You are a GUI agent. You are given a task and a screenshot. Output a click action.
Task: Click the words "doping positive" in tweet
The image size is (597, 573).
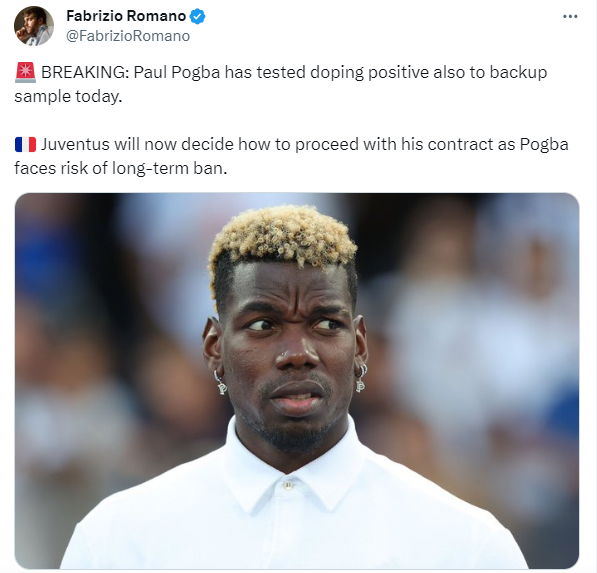pos(370,73)
